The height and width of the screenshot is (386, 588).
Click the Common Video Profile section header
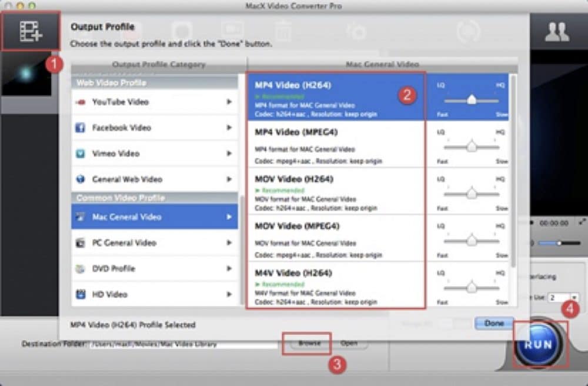(x=155, y=198)
